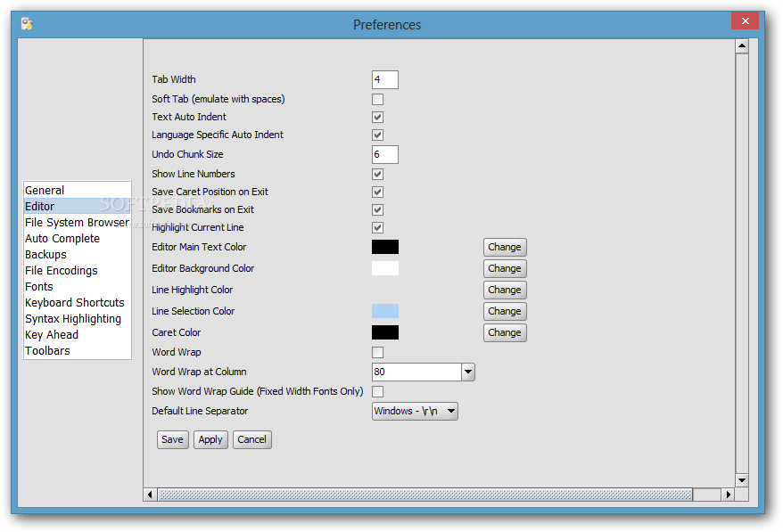The height and width of the screenshot is (532, 783).
Task: Select Key Ahead category
Action: [x=77, y=334]
